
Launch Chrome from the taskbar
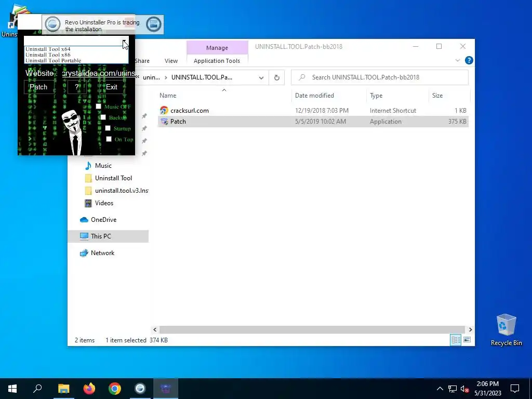pyautogui.click(x=115, y=389)
